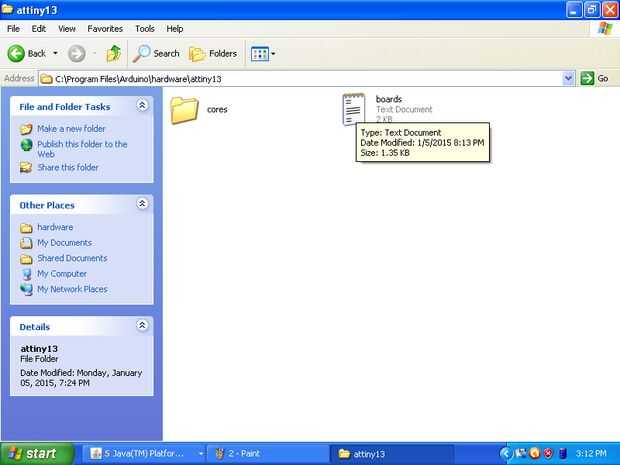
Task: Click the cores folder name
Action: pyautogui.click(x=217, y=110)
